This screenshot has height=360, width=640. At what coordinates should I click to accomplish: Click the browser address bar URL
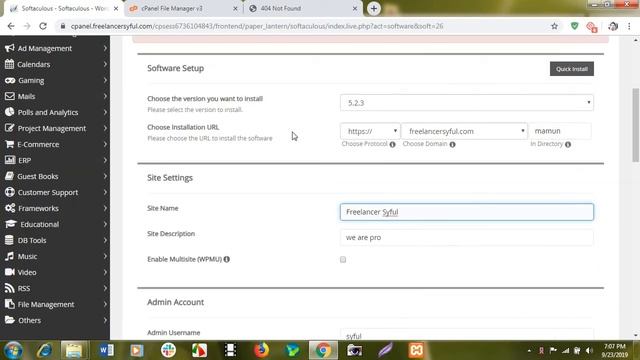[x=257, y=26]
